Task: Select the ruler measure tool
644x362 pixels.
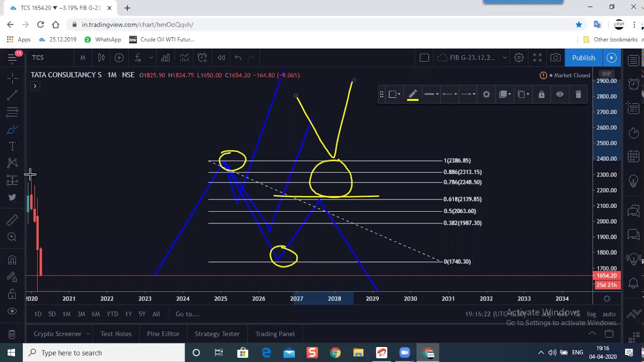Action: [13, 220]
